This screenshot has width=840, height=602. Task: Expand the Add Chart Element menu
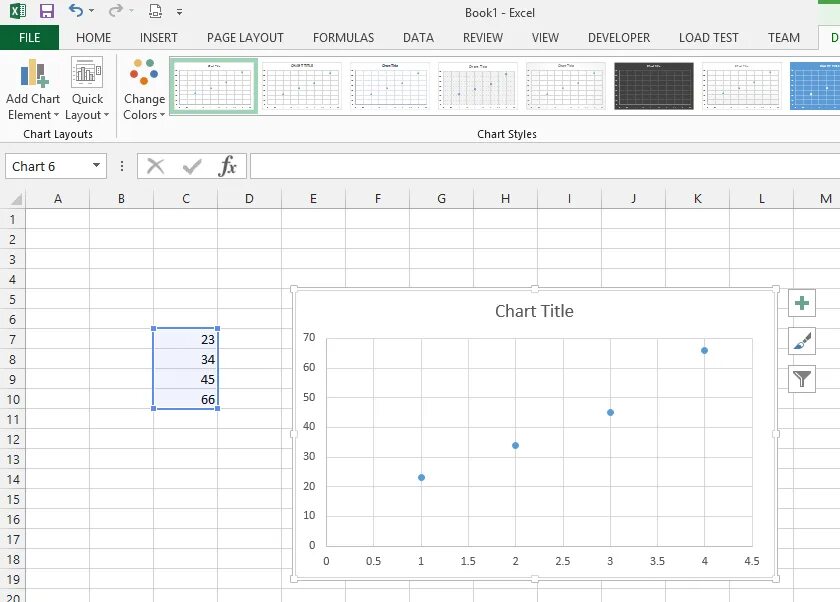(33, 88)
